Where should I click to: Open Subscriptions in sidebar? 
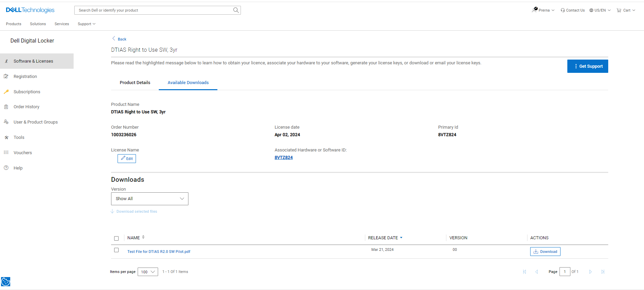click(27, 92)
